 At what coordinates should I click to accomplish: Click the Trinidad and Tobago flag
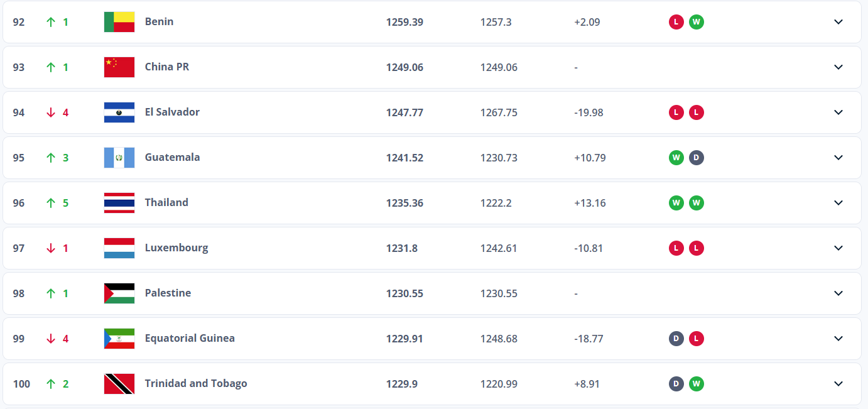(x=119, y=384)
